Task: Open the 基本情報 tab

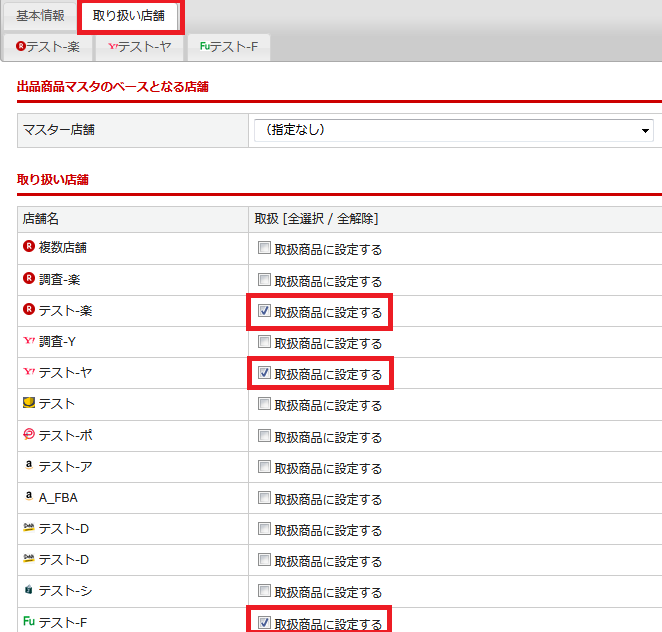Action: tap(40, 16)
